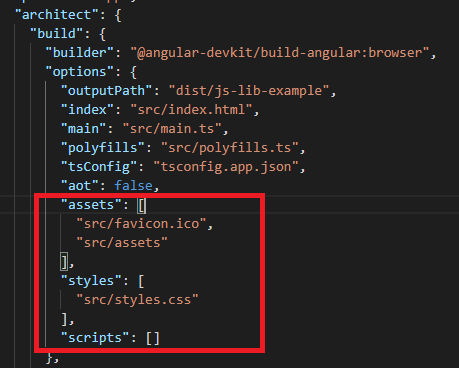Click the "styles" key
This screenshot has width=459, height=368.
[91, 281]
